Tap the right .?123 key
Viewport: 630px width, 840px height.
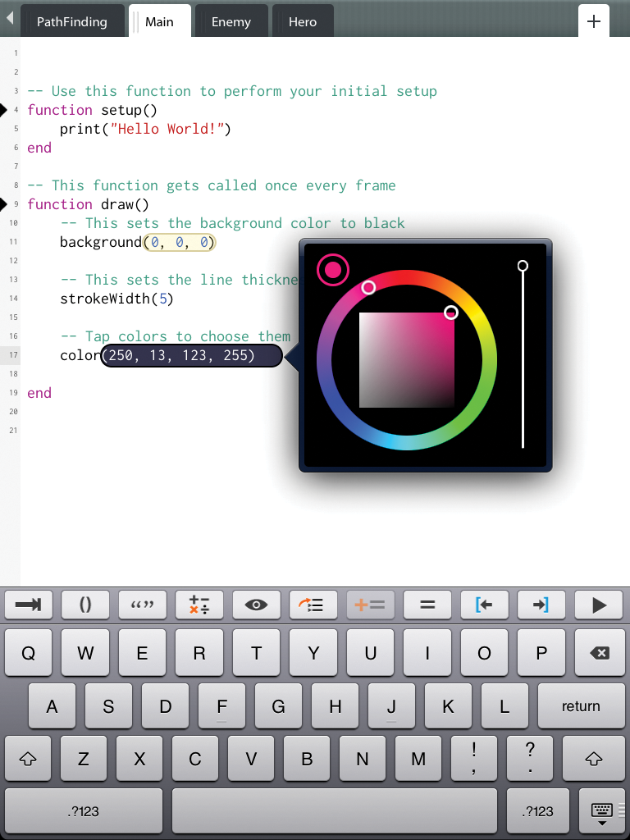click(538, 811)
